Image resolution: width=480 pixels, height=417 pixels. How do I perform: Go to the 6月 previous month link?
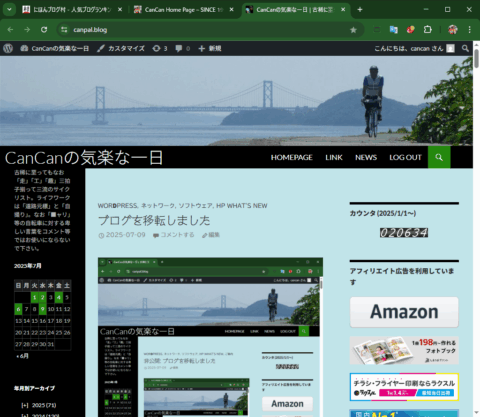tap(22, 356)
